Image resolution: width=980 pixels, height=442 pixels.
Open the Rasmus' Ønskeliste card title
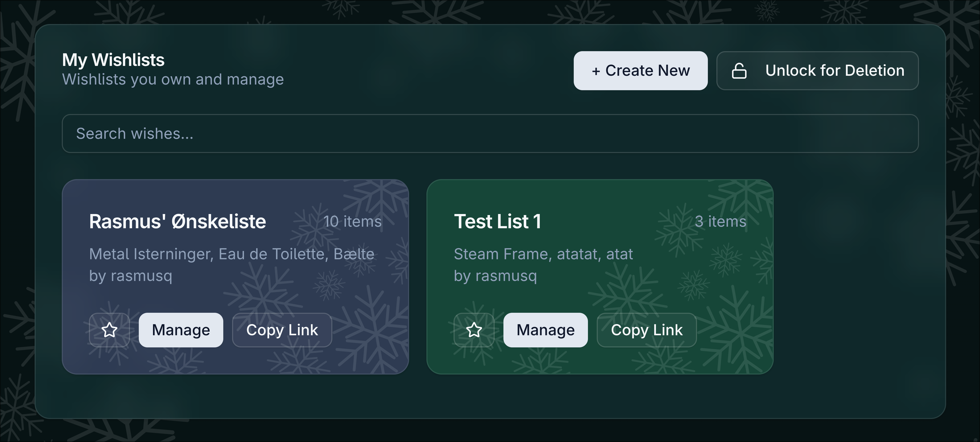pos(177,221)
